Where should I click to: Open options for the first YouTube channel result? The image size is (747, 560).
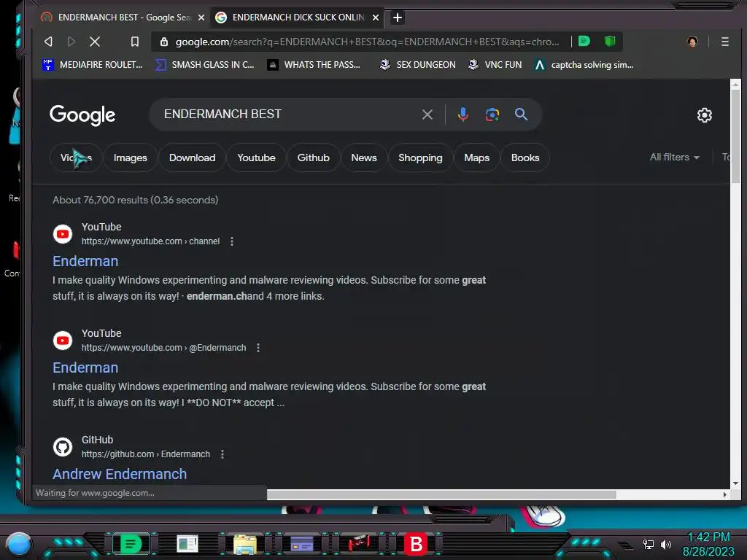pyautogui.click(x=232, y=241)
